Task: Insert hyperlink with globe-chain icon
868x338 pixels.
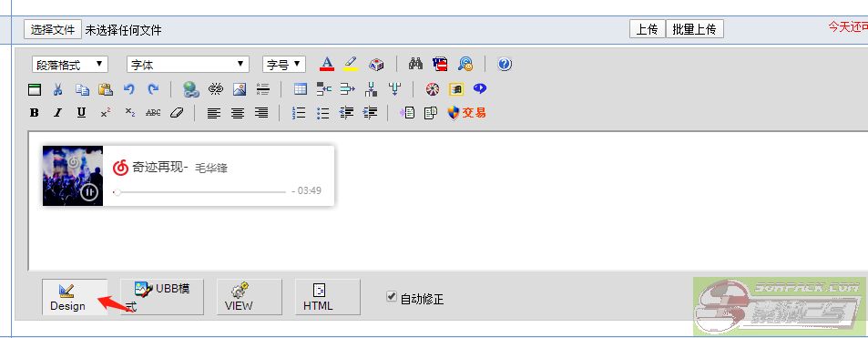Action: point(191,88)
